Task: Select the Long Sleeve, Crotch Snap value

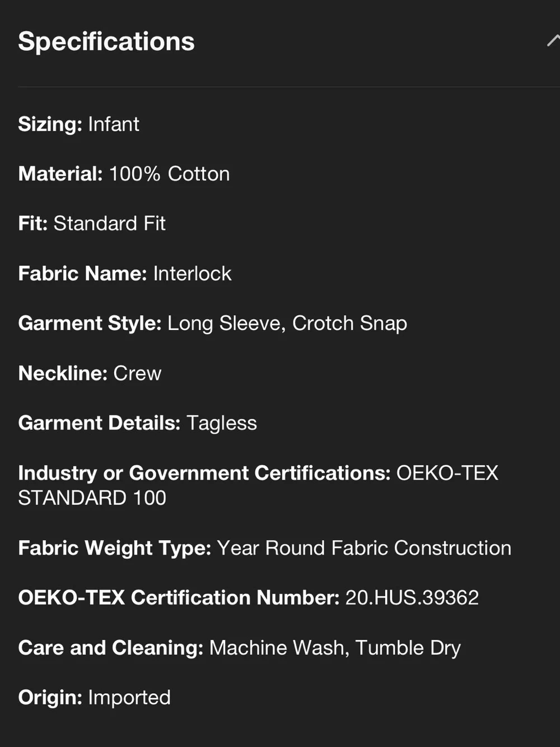Action: [287, 323]
